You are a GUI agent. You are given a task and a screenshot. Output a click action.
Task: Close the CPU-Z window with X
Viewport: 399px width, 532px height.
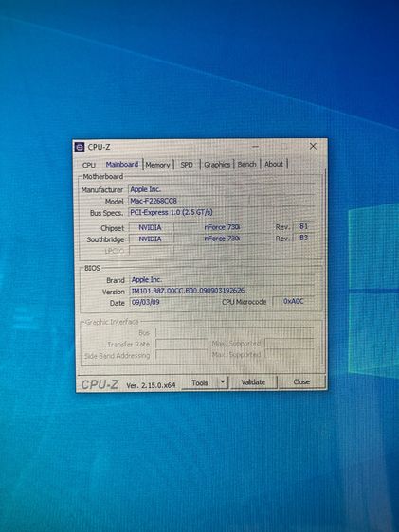(x=313, y=146)
